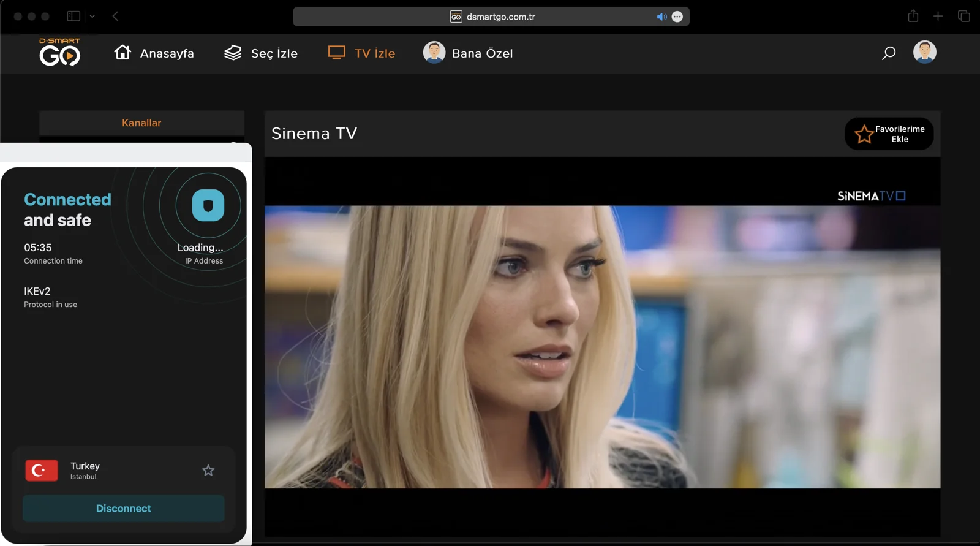Open the search magnifier icon
The height and width of the screenshot is (546, 980).
point(888,53)
